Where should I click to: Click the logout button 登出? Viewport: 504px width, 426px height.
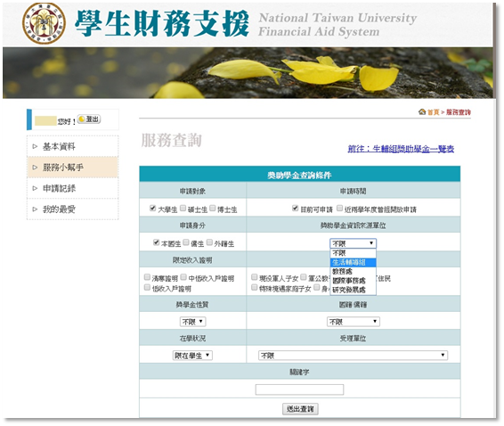click(x=89, y=119)
